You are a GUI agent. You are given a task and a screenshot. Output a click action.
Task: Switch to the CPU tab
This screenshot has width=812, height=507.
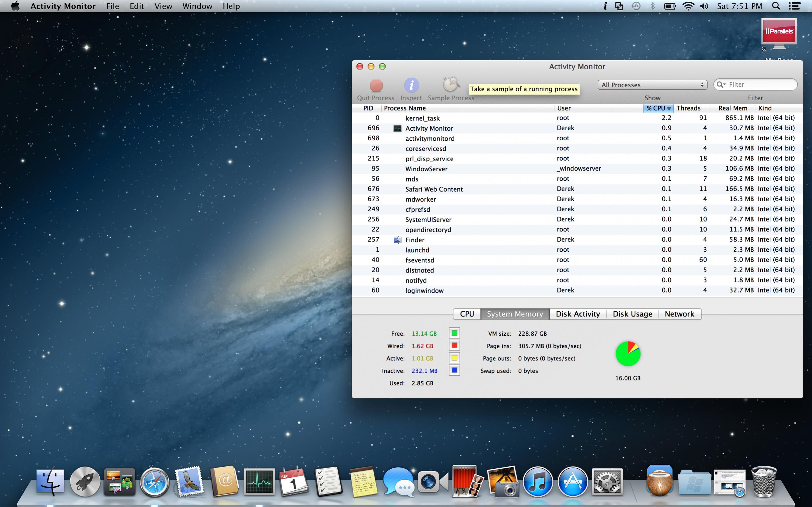tap(467, 314)
